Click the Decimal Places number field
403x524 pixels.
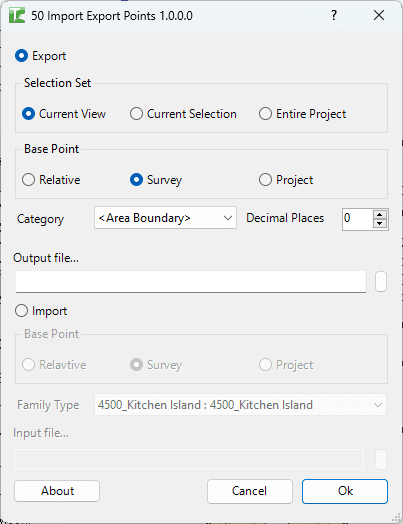(357, 219)
